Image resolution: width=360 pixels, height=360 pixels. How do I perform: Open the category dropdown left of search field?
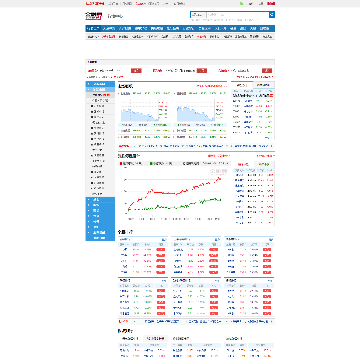(199, 15)
